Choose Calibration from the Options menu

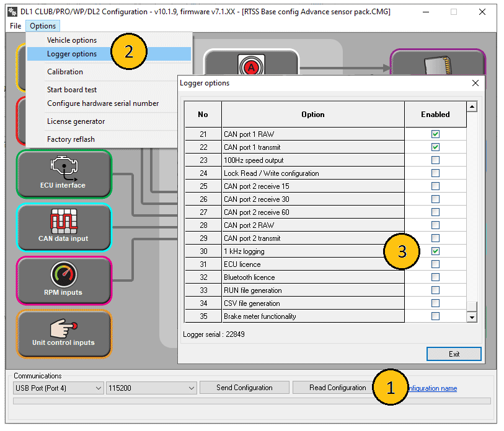(x=65, y=72)
